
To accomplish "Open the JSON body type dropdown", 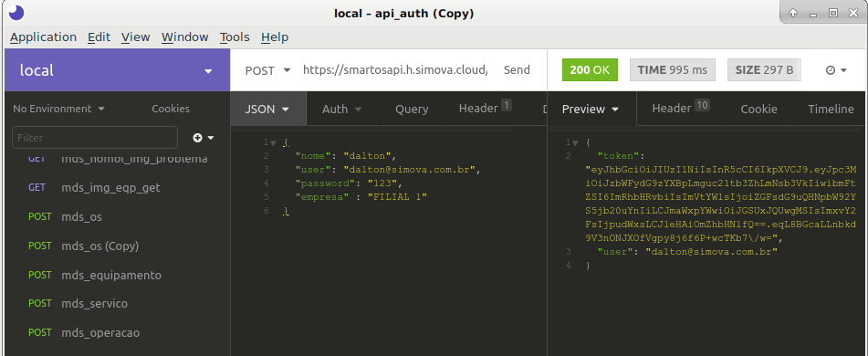I will click(x=267, y=109).
